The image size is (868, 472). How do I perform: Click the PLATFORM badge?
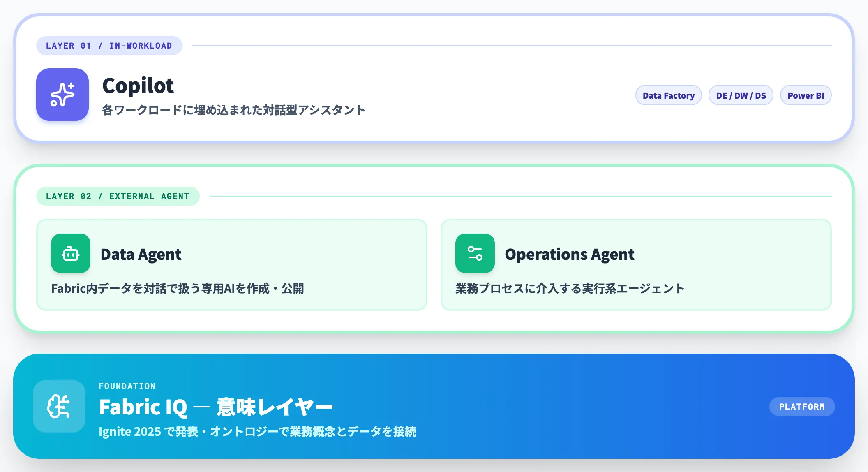pos(802,407)
